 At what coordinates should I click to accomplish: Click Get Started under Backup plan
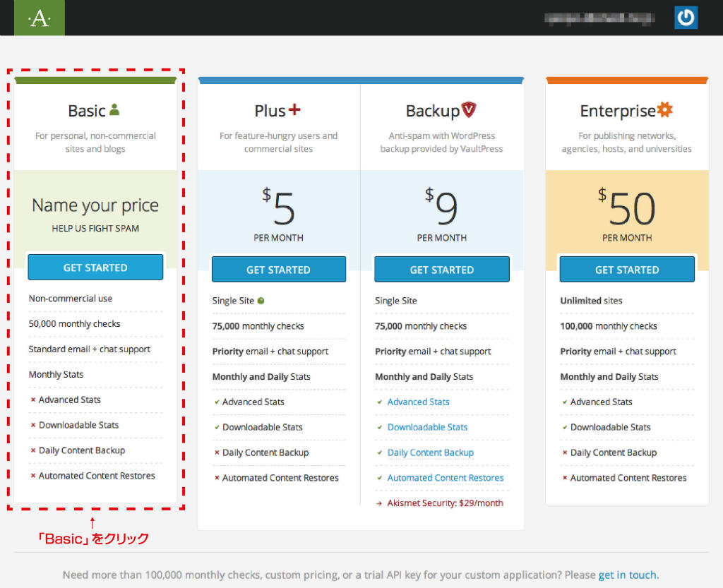tap(442, 270)
